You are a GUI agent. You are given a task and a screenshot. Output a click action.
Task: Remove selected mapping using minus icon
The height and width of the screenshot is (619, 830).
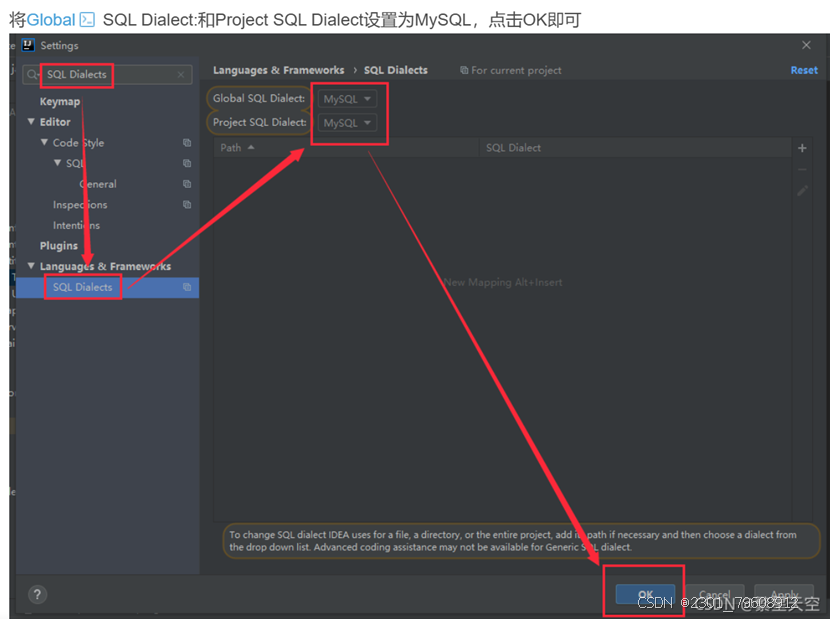coord(802,169)
